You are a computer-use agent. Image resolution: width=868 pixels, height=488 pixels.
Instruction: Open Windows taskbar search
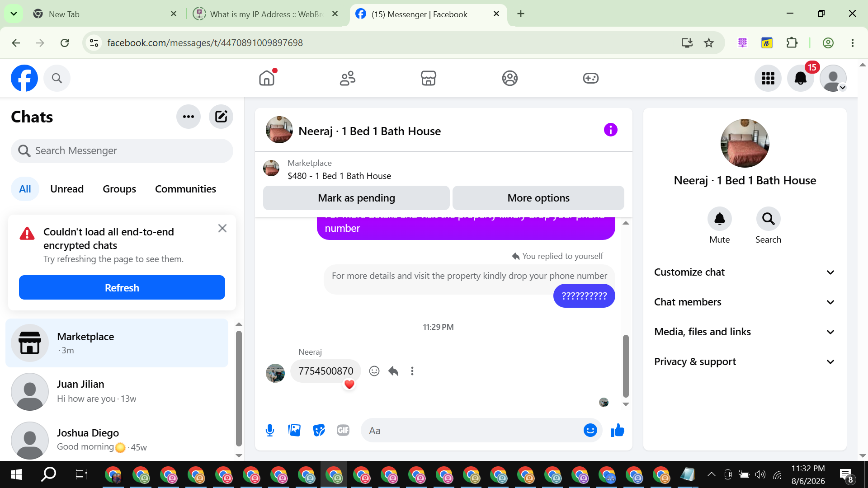coord(48,474)
